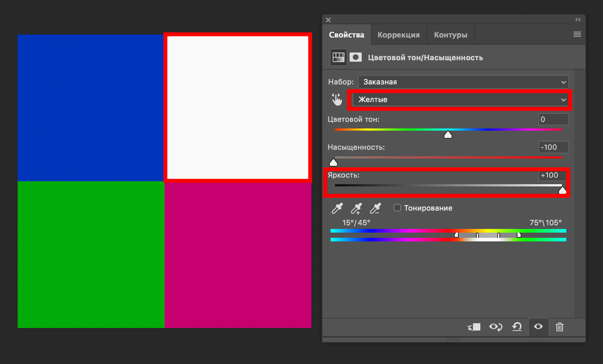Enable the Тонирование checkbox
Screen dimensions: 603x364
397,208
